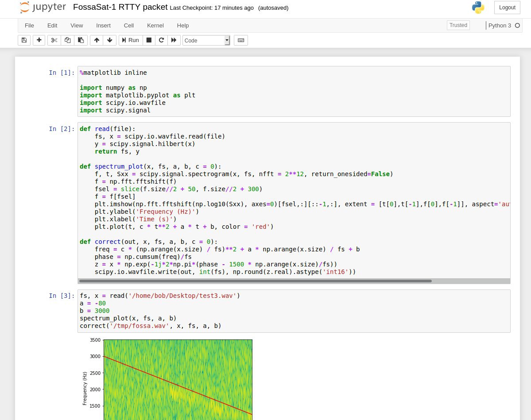The image size is (531, 420).
Task: Copy selected cells icon
Action: 67,40
